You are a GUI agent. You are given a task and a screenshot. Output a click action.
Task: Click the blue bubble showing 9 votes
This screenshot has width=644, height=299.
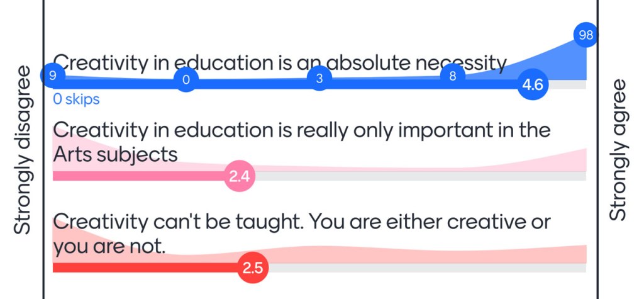point(53,76)
